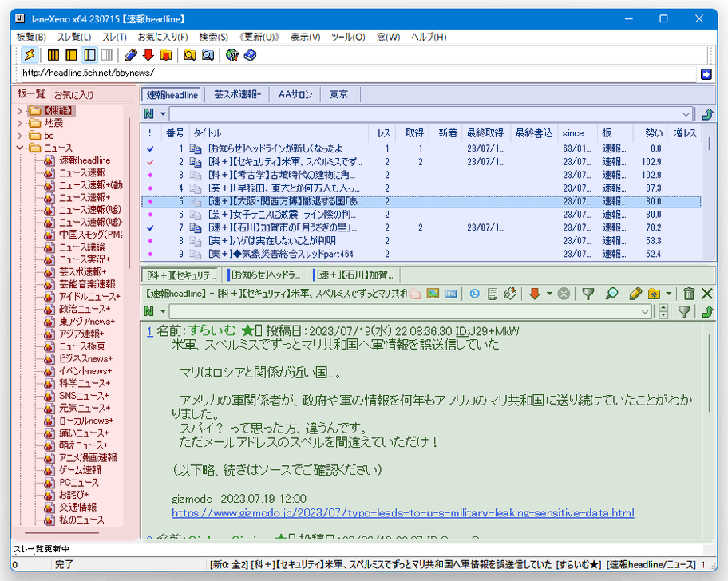
Task: Toggle the highlighted split-pane layout icon
Action: [89, 55]
